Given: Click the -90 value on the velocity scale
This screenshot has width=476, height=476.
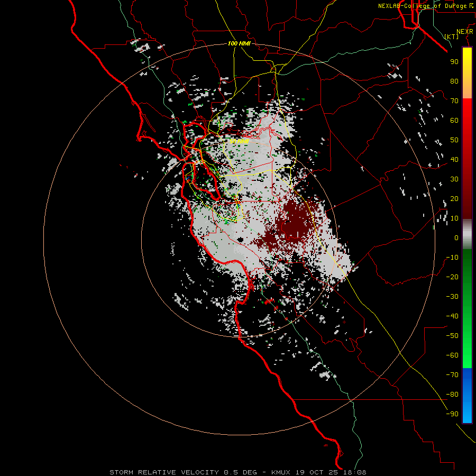Looking at the screenshot, I should [452, 414].
